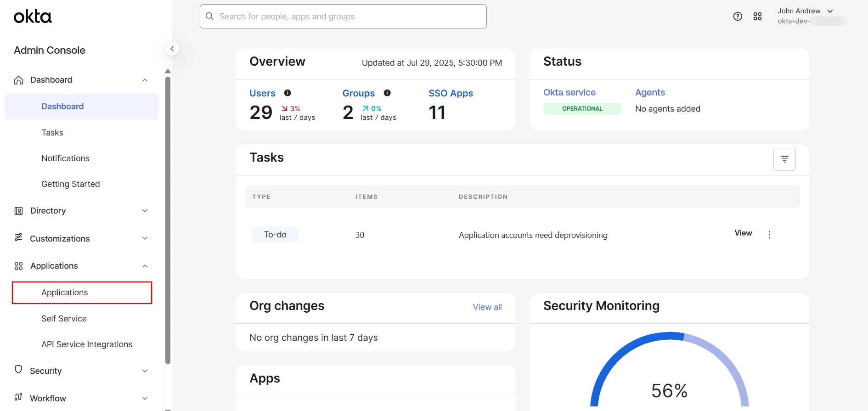Screen dimensions: 868x411
Task: Click the Users count 29
Action: [x=261, y=113]
